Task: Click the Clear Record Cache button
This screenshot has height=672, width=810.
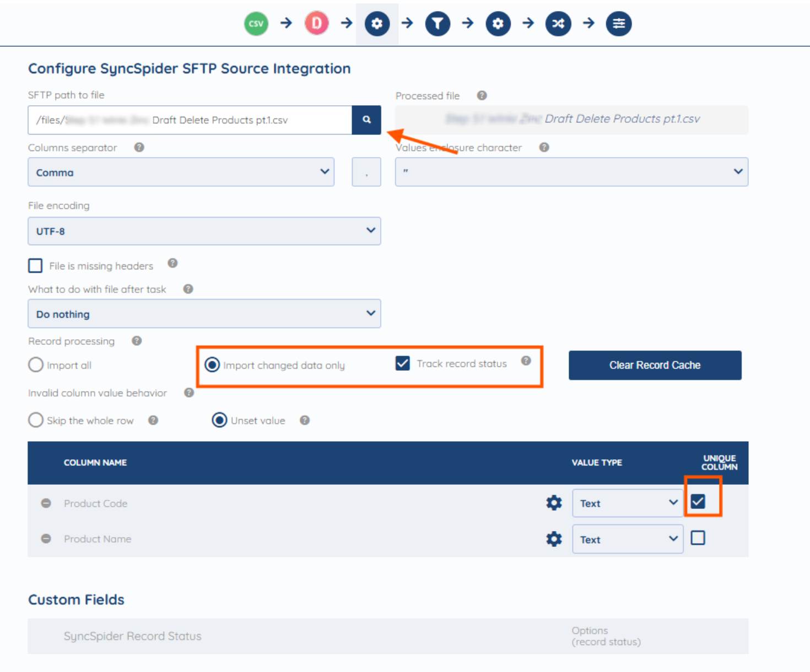Action: (x=655, y=365)
